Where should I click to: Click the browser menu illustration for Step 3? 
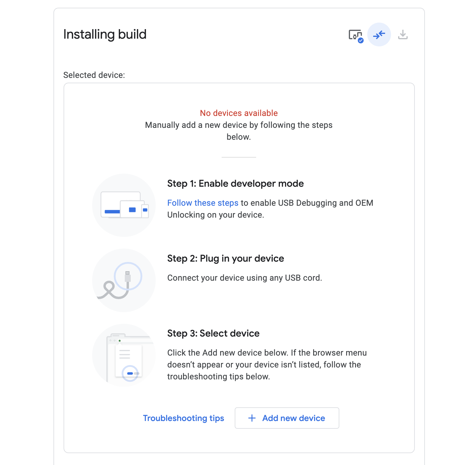(124, 355)
